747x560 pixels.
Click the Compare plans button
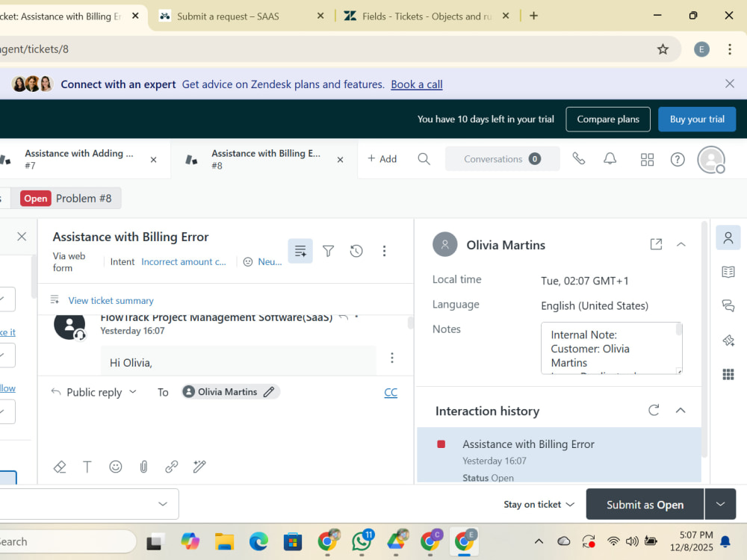click(x=608, y=119)
